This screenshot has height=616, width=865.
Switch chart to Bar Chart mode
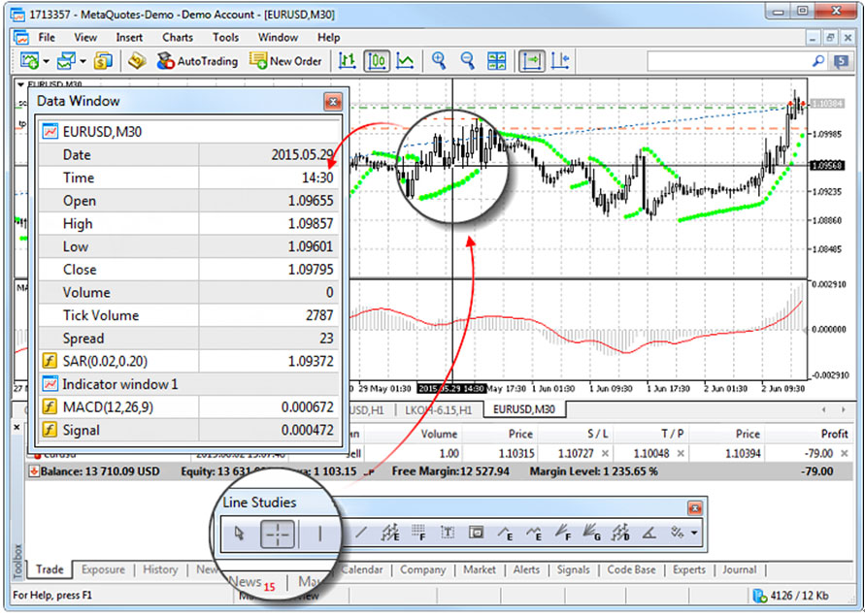point(347,61)
